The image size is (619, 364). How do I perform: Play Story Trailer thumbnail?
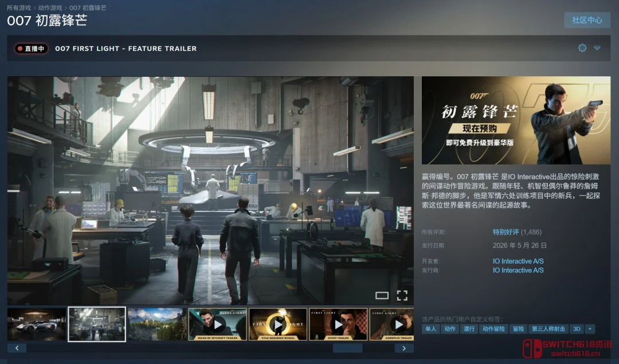[x=338, y=324]
